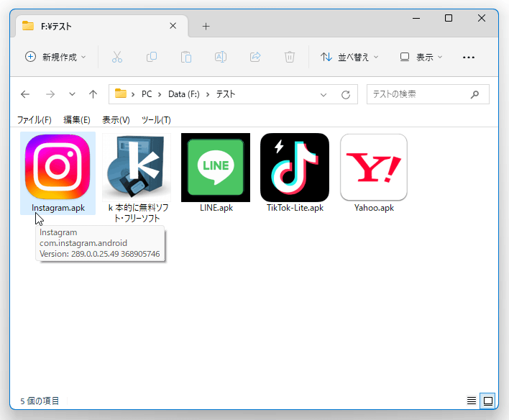Viewport: 509px width, 420px height.
Task: Click the LINE.apk file name label
Action: [216, 208]
